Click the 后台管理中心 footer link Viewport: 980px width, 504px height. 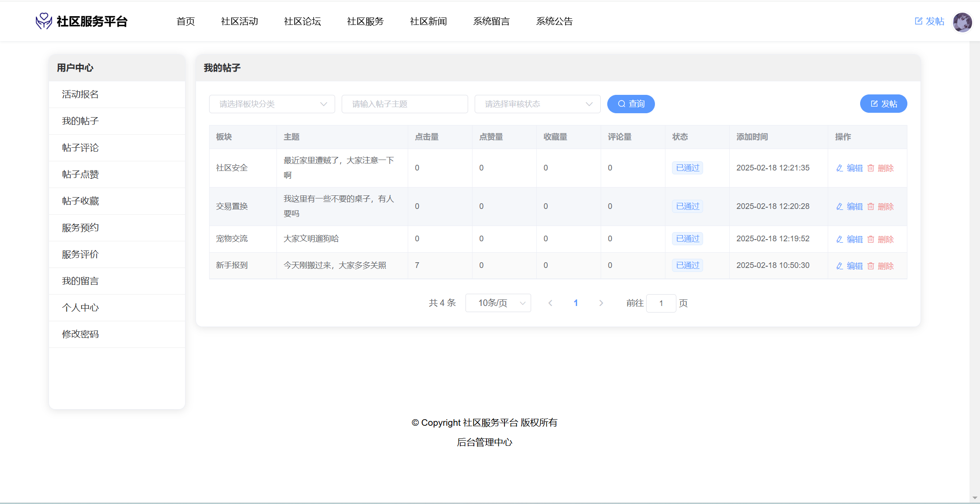tap(484, 442)
